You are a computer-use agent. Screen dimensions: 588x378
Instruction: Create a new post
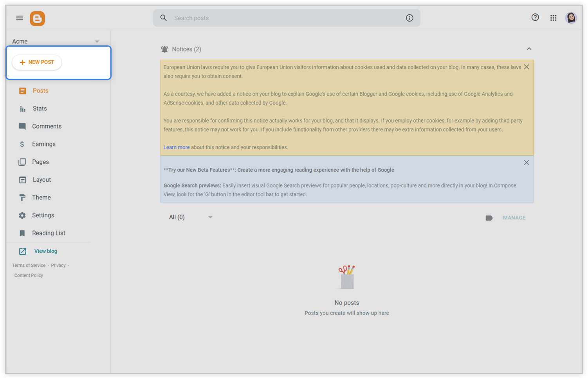37,62
